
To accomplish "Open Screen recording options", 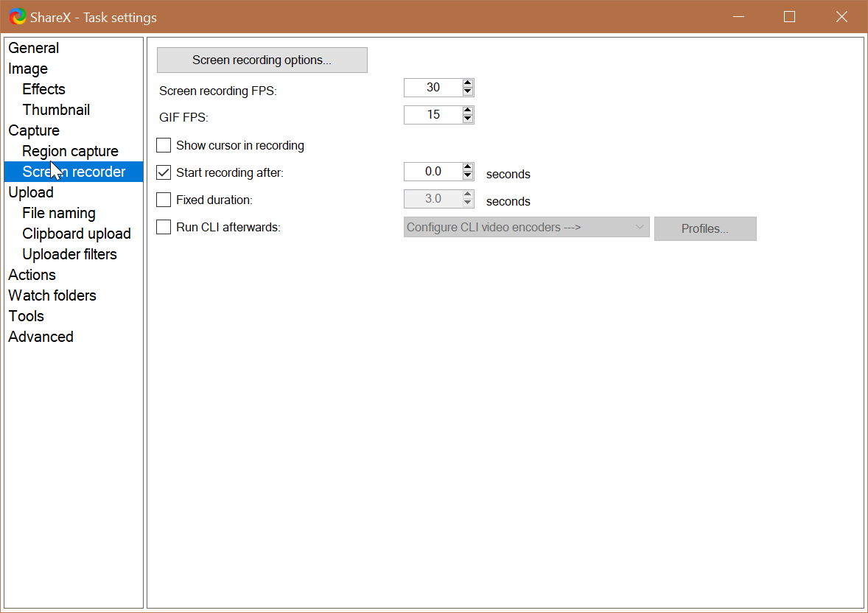I will [x=262, y=60].
